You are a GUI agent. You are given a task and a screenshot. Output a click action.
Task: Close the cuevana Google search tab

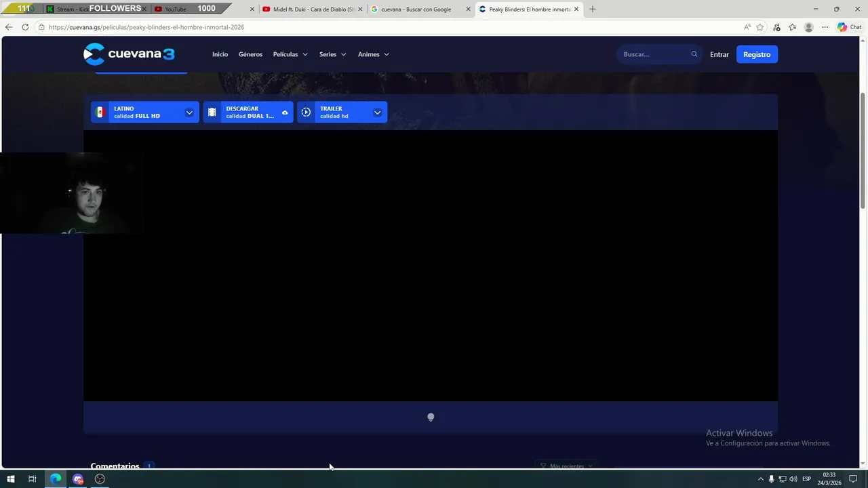coord(468,9)
